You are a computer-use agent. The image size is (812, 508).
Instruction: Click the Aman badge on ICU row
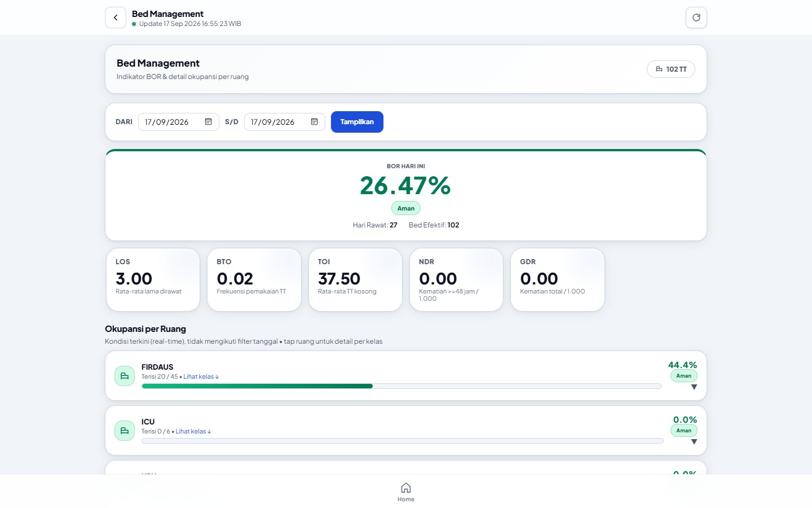(683, 431)
